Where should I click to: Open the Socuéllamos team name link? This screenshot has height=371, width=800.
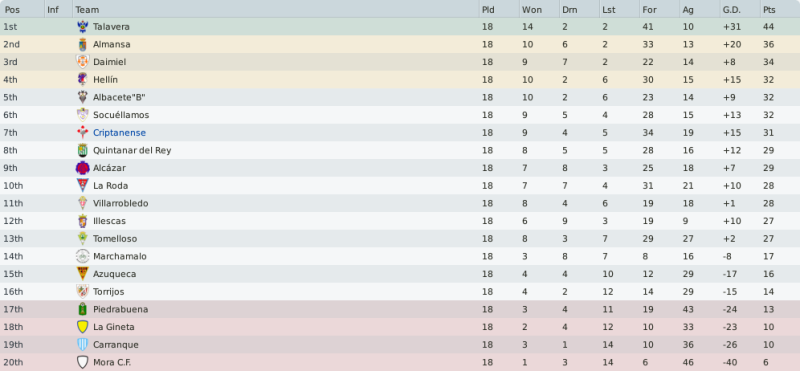tap(121, 115)
